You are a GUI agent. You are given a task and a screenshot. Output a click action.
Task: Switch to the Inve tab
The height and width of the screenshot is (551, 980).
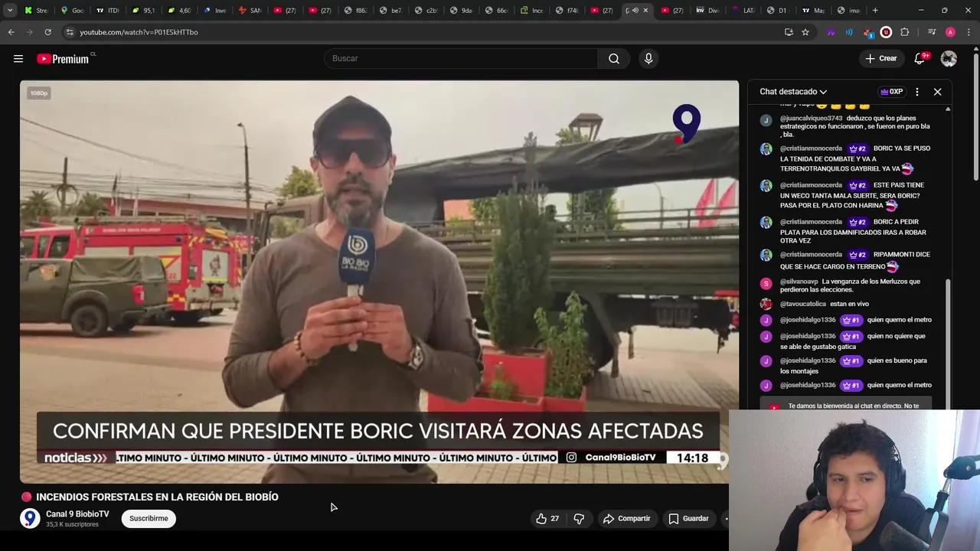pos(214,10)
